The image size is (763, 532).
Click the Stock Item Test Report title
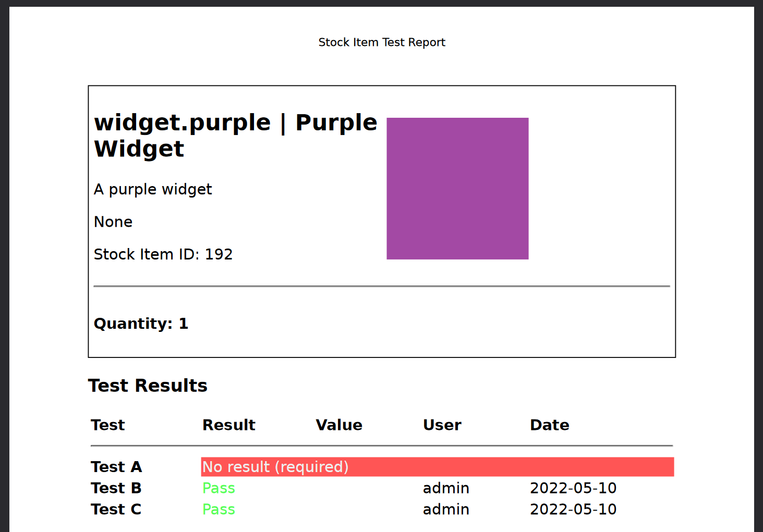click(x=382, y=42)
